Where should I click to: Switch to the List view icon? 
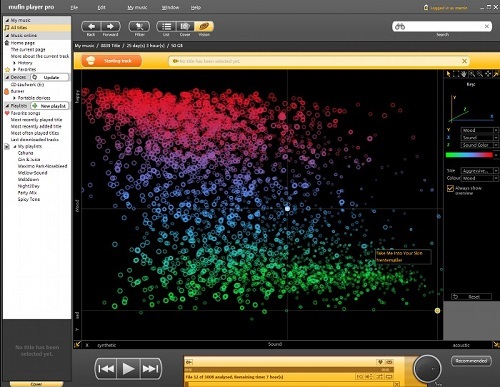pos(166,26)
